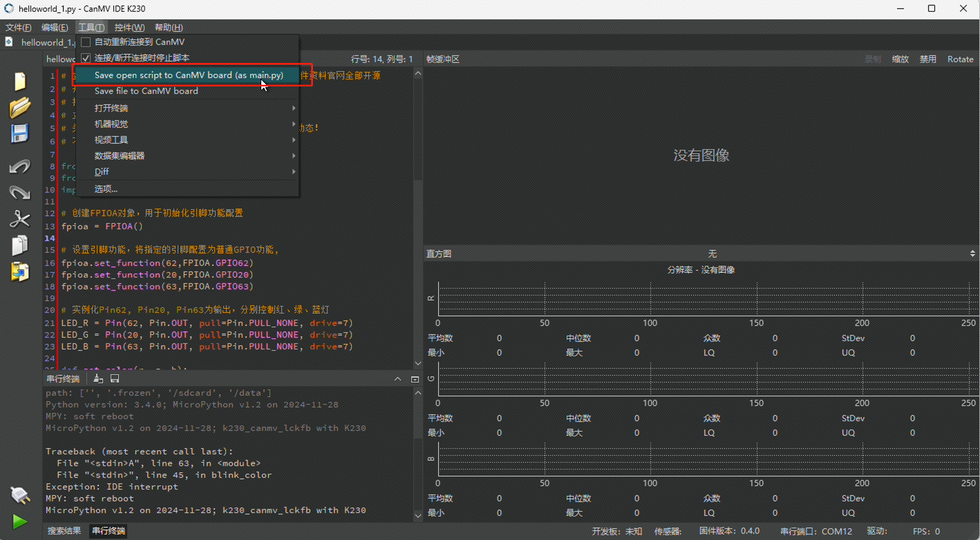
Task: Click the Redo arrow icon
Action: [20, 192]
